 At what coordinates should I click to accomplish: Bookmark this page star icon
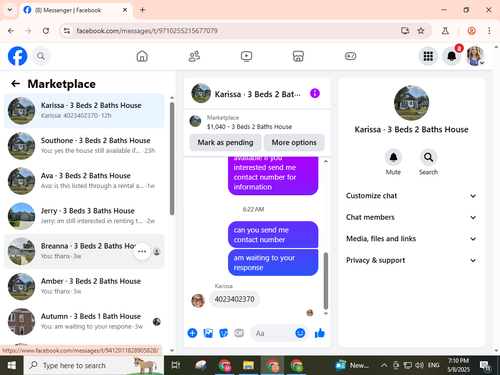pyautogui.click(x=421, y=31)
